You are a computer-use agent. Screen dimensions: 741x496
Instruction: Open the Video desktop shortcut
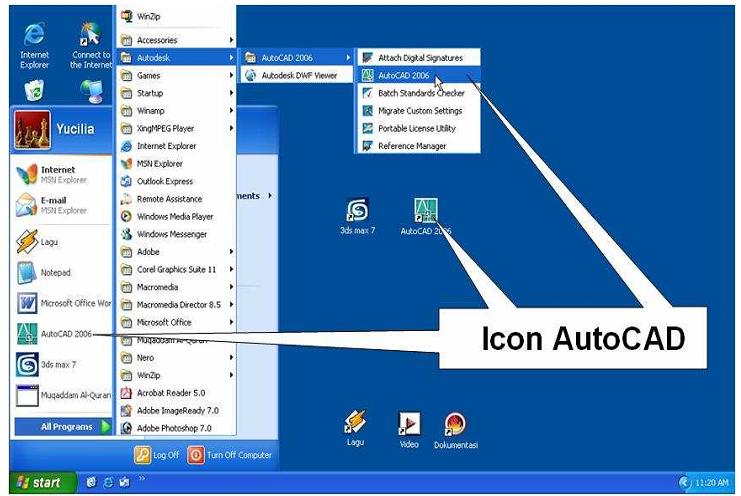[409, 430]
